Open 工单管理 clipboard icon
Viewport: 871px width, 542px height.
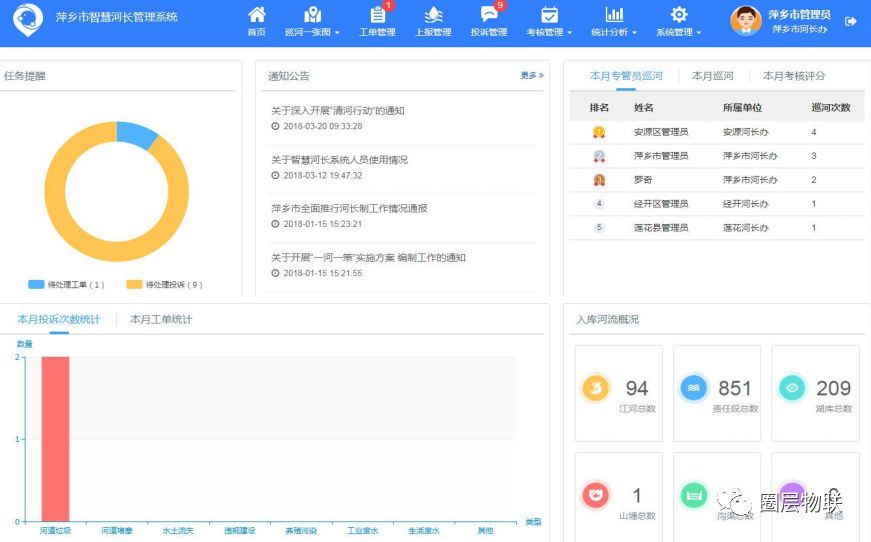[377, 15]
